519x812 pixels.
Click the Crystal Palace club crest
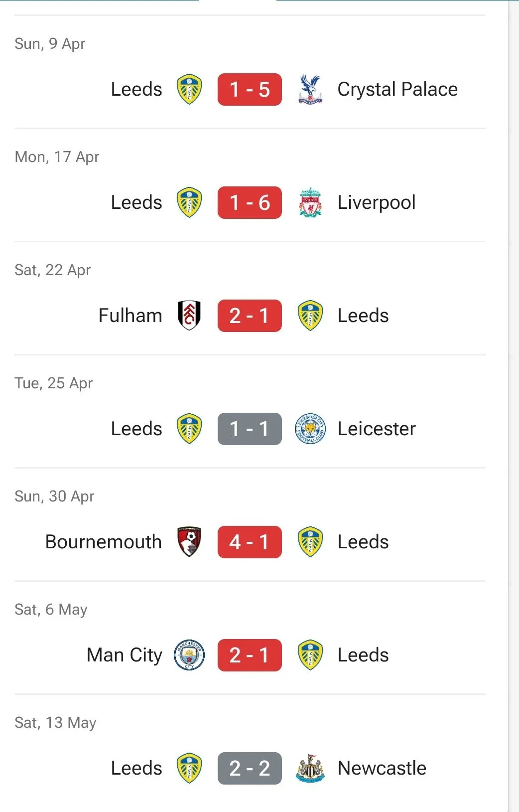coord(310,89)
